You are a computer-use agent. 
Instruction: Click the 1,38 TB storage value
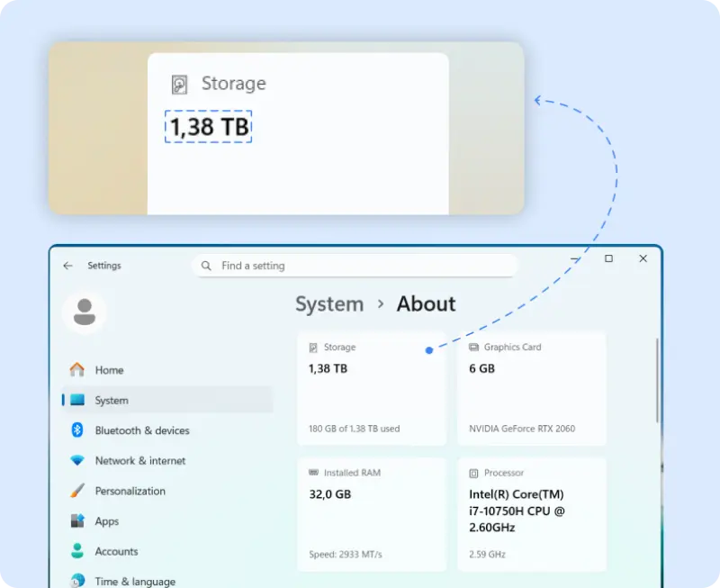coord(328,369)
